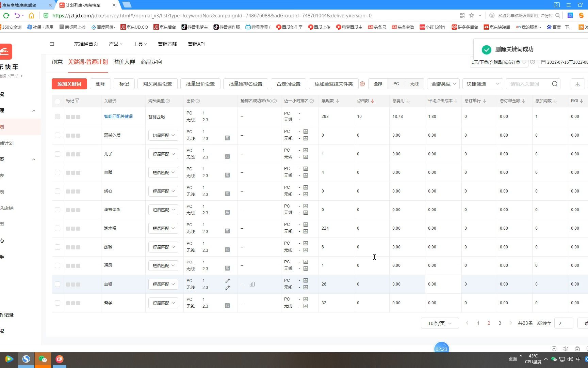Click the system bid icon in 备孕 row
Image resolution: width=588 pixels, height=368 pixels.
227,306
